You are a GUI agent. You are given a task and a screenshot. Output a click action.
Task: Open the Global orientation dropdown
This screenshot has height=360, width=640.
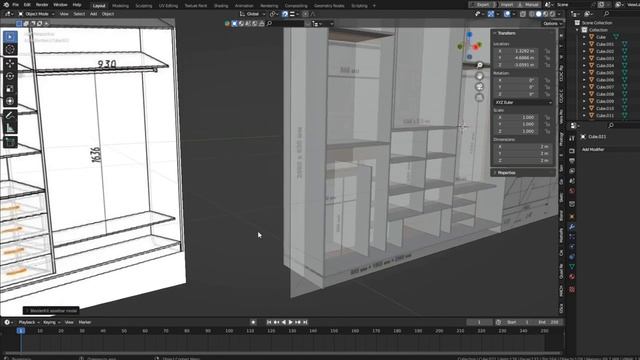(253, 14)
